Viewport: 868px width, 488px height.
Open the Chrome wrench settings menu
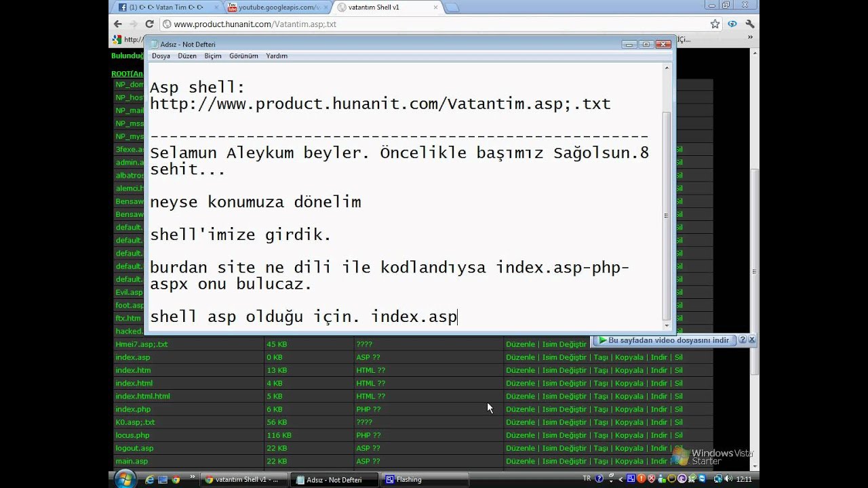749,24
